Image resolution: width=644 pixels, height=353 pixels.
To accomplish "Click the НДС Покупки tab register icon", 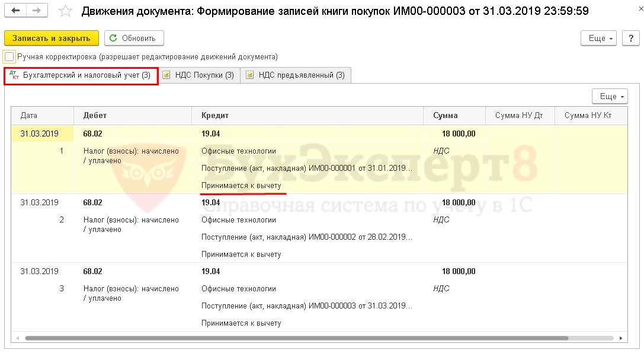I will click(x=166, y=75).
